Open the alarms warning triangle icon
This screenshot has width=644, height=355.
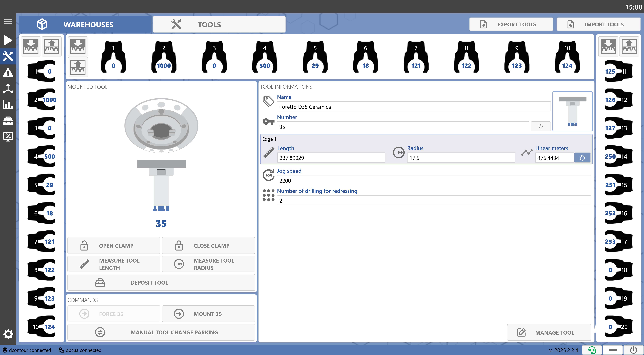(x=8, y=73)
